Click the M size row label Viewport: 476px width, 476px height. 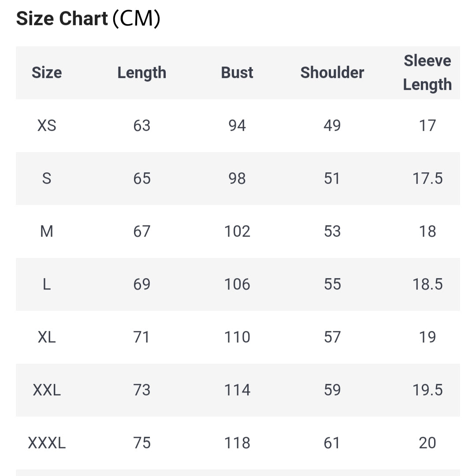pyautogui.click(x=47, y=231)
